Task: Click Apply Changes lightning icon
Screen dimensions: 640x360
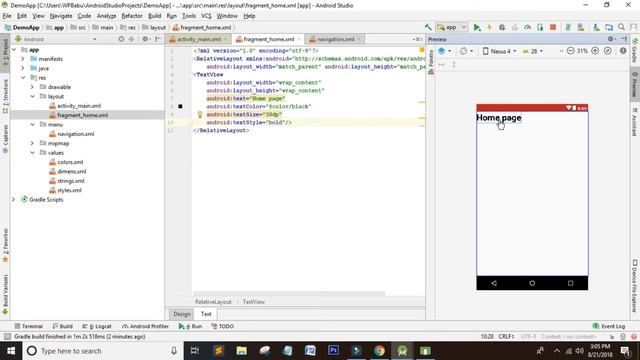Action: pyautogui.click(x=489, y=27)
